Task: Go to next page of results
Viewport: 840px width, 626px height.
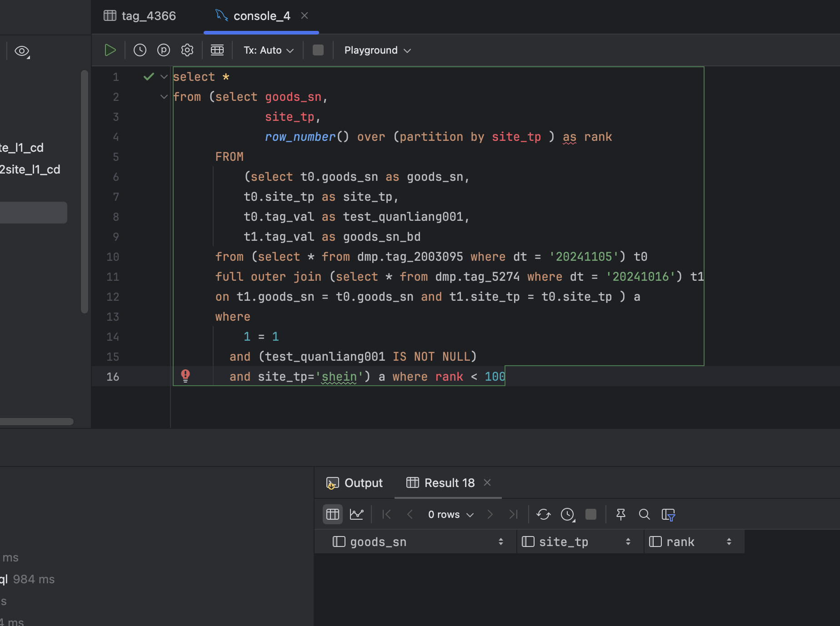Action: [x=490, y=514]
